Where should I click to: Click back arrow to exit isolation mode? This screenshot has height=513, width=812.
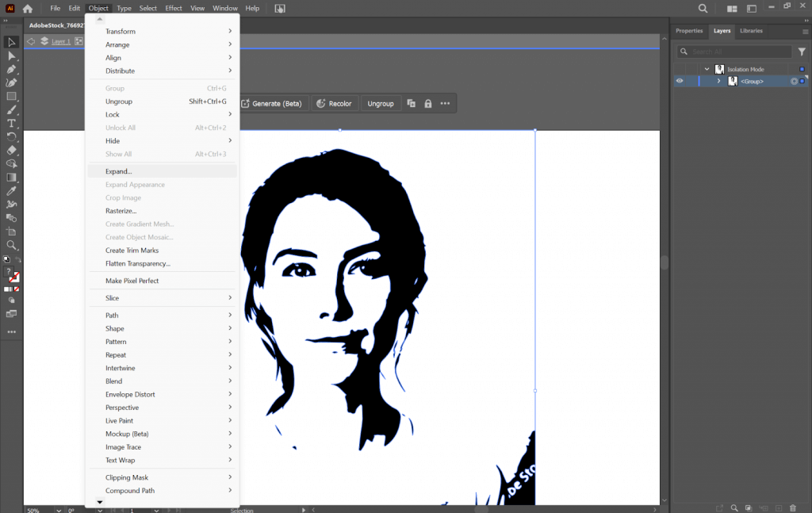click(31, 41)
